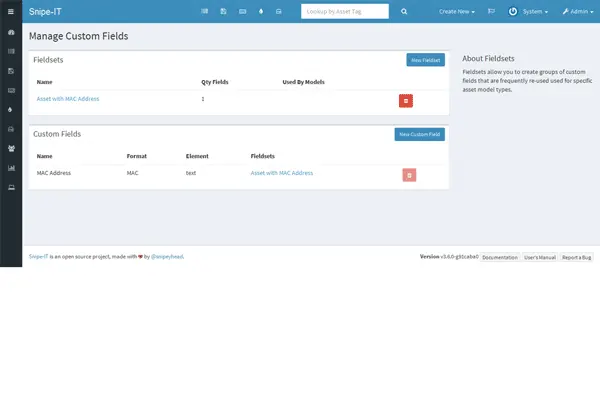Open Dashboard from the sidebar
The height and width of the screenshot is (400, 600).
click(10, 33)
